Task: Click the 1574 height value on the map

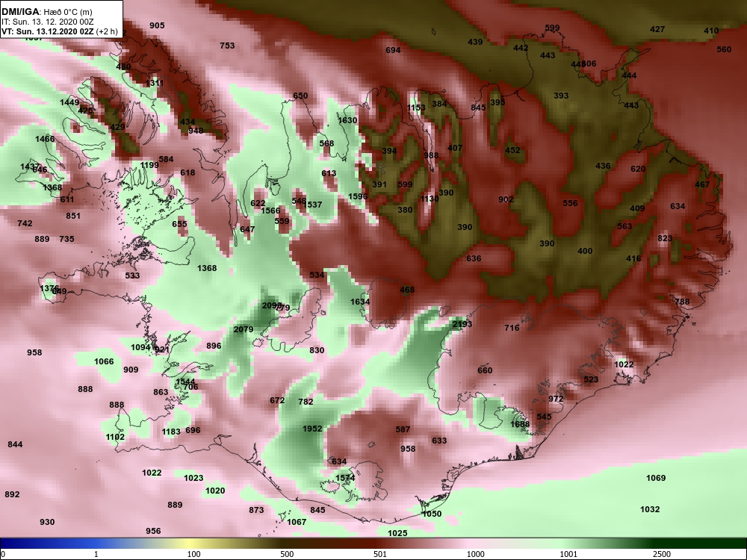Action: [345, 478]
